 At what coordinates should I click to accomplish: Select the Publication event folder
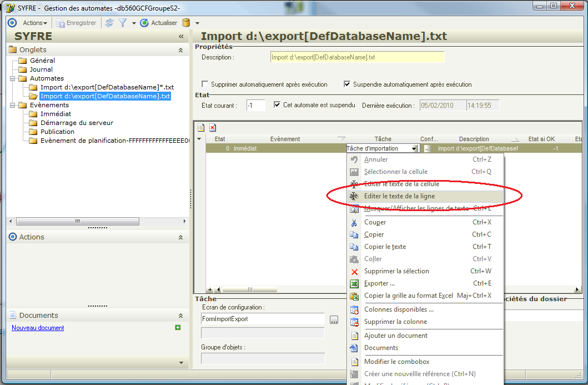click(57, 132)
